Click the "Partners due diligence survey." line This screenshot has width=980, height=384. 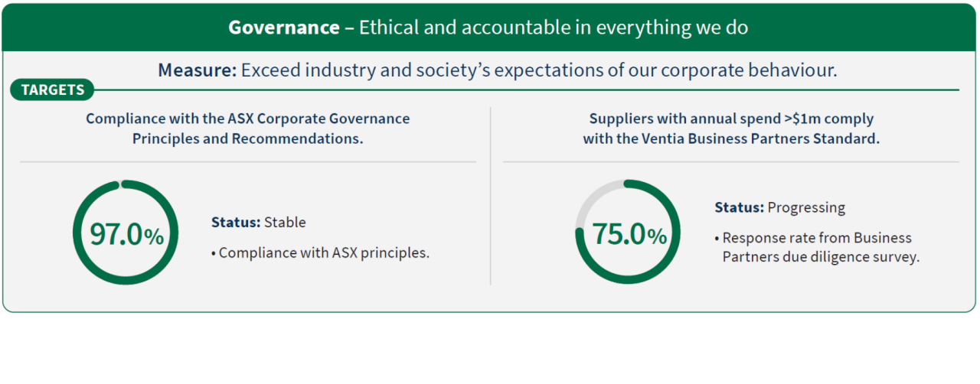tap(820, 257)
